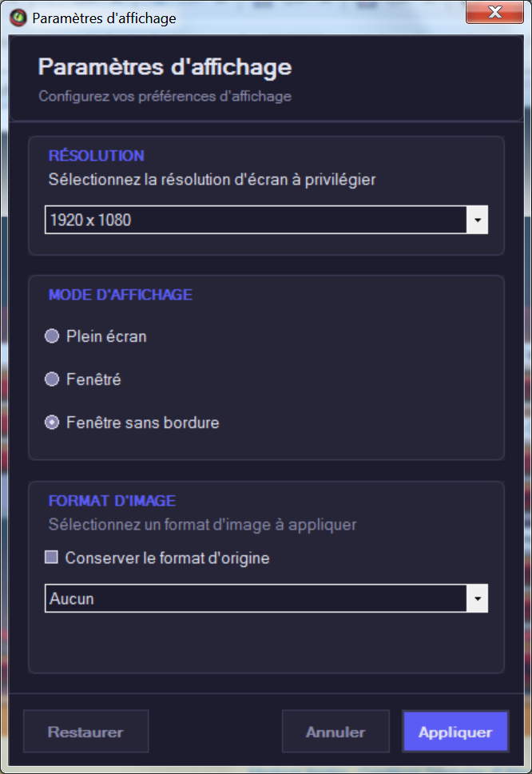Click the app icon in title bar
This screenshot has width=532, height=774.
(18, 18)
